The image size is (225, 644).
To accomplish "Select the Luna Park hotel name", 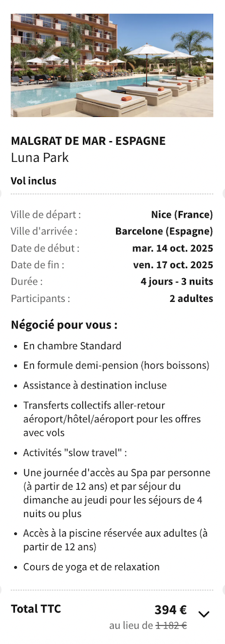I will coord(40,157).
